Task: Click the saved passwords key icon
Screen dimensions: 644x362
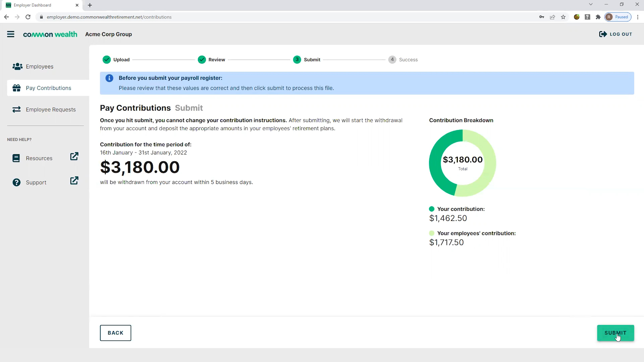Action: pyautogui.click(x=542, y=17)
